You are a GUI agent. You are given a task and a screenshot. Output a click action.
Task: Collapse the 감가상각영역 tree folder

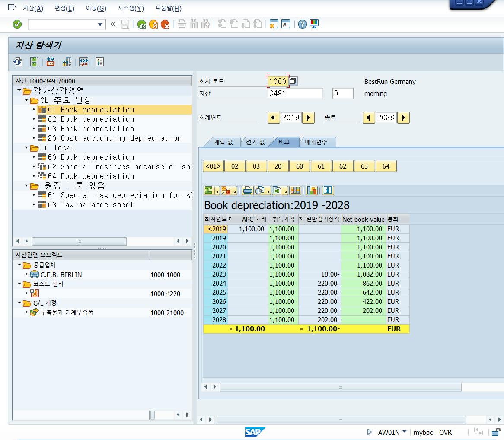tap(19, 91)
